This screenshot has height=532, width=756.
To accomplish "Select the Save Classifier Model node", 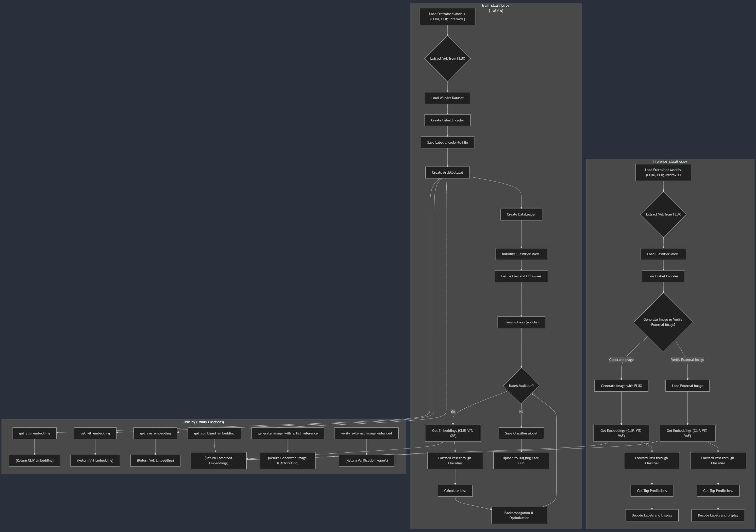I will point(521,433).
